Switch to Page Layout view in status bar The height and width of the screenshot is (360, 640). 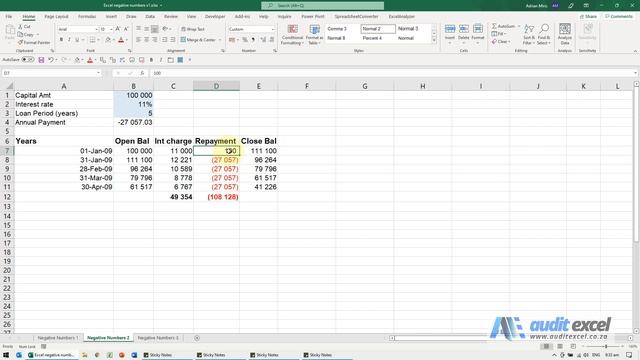click(x=560, y=347)
